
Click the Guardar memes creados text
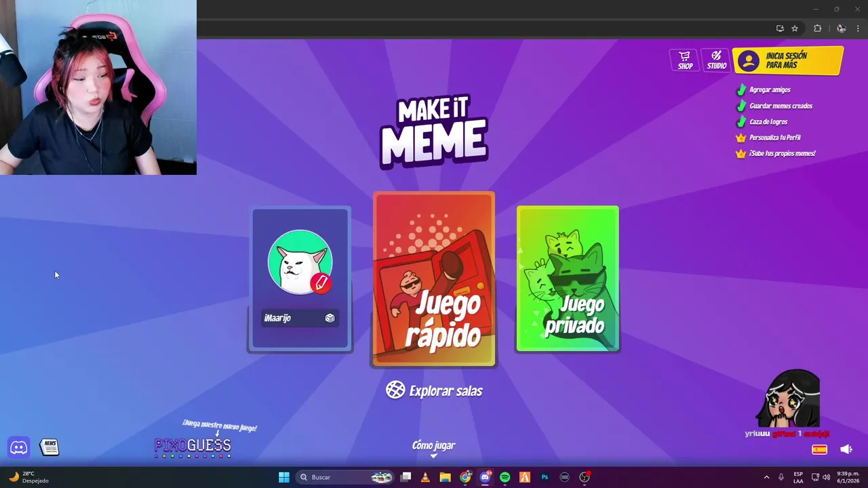point(781,106)
